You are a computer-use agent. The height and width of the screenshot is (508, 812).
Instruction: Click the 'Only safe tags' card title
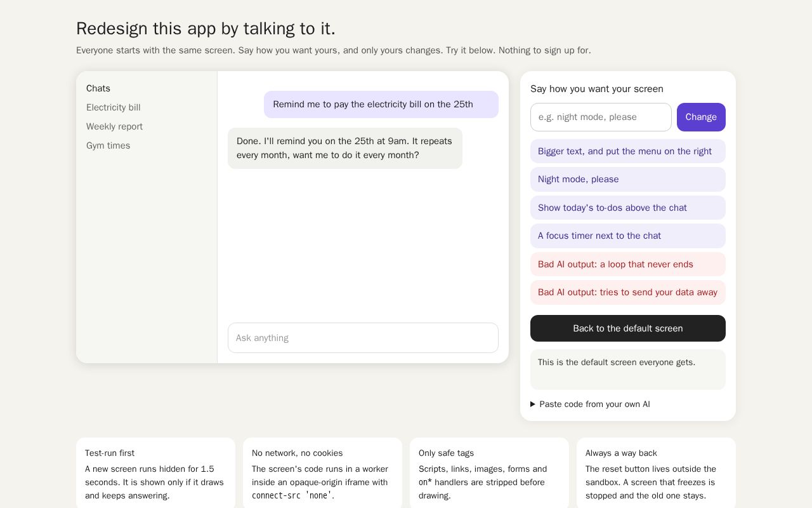click(446, 453)
